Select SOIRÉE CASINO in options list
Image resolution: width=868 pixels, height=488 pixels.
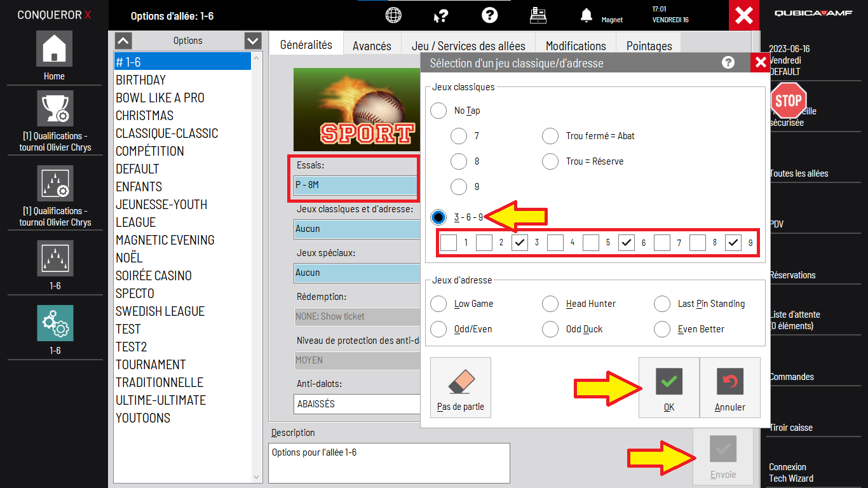click(182, 276)
